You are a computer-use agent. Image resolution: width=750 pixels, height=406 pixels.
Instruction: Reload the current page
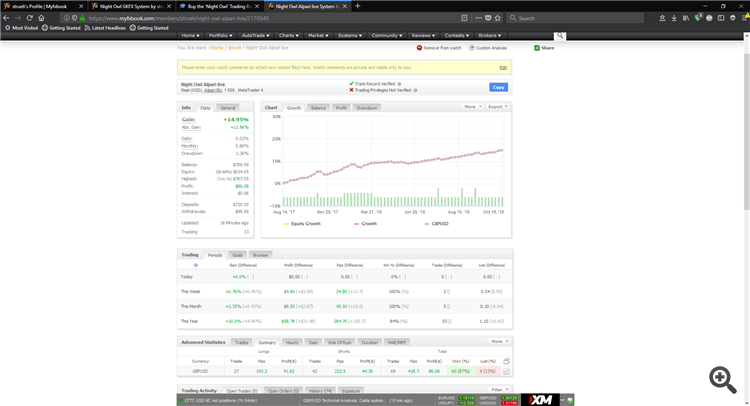30,18
